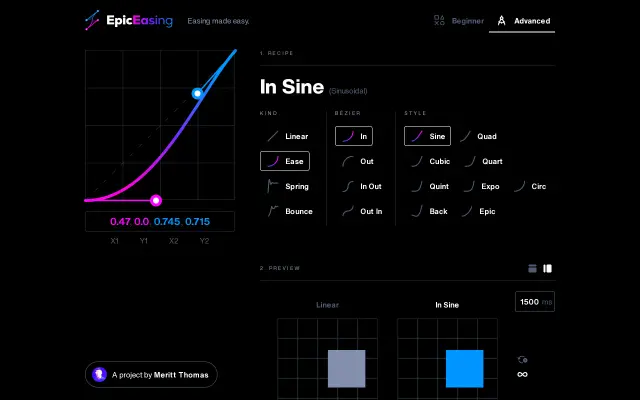Click the Linear preview label
This screenshot has height=400, width=640.
(327, 305)
